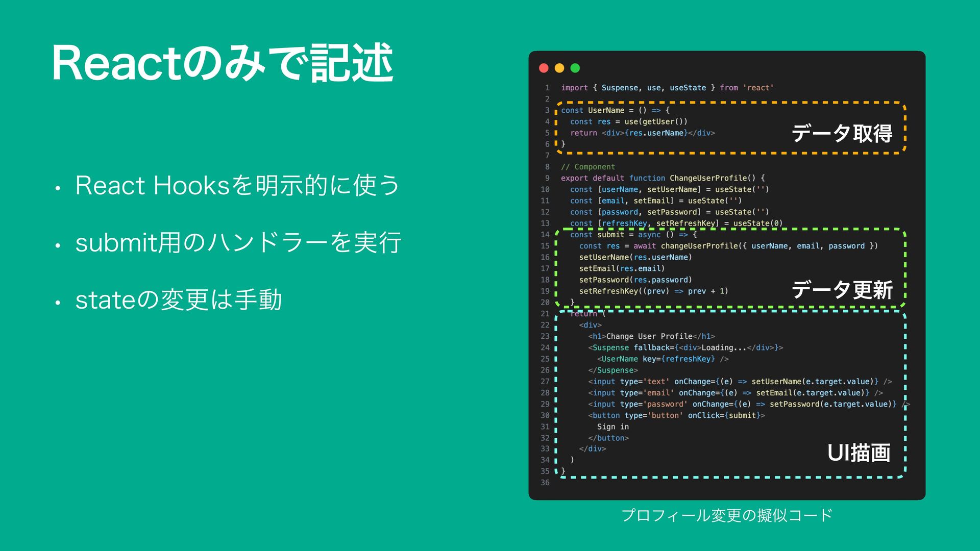
Task: Click caption プロフィール変更の擬似コード
Action: (727, 515)
